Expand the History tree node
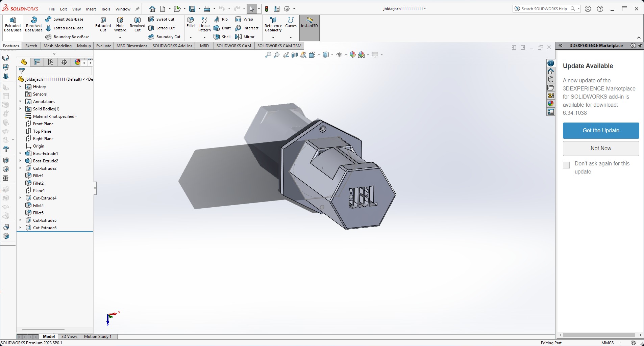Image resolution: width=644 pixels, height=346 pixels. pyautogui.click(x=20, y=87)
